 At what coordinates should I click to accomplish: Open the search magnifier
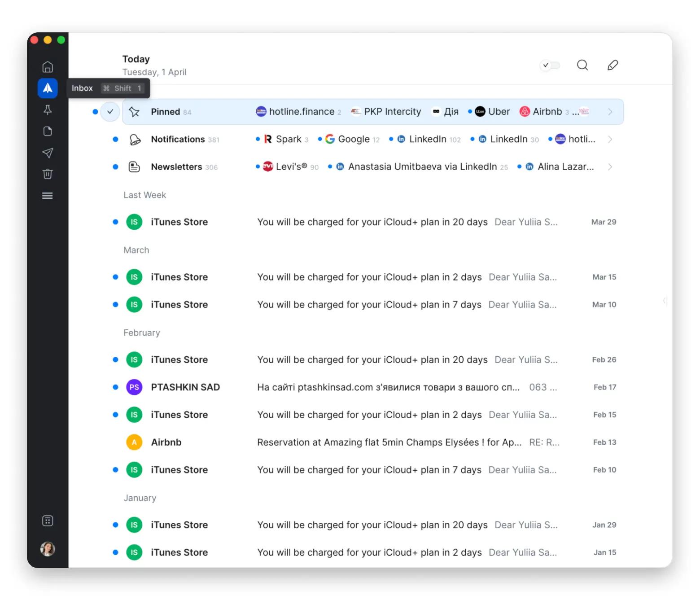582,65
